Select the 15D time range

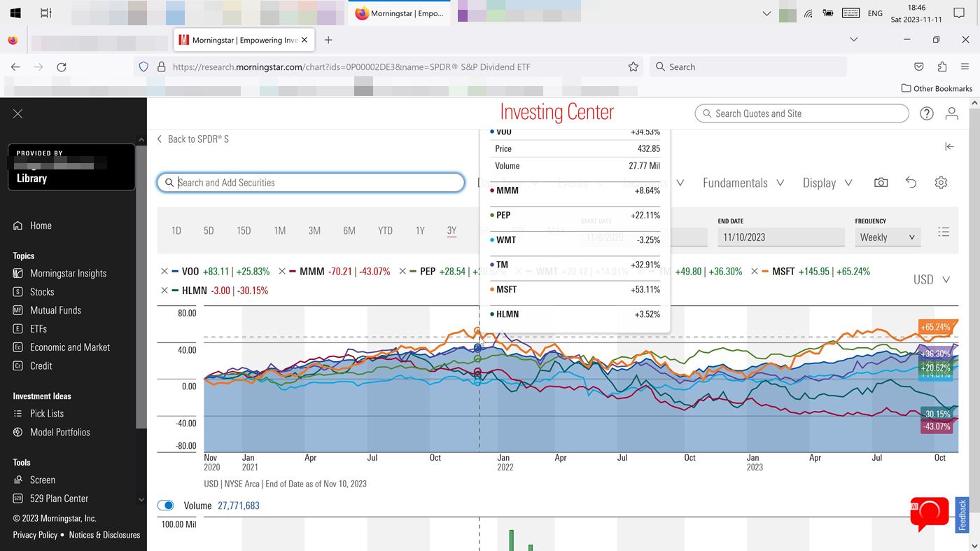click(x=244, y=230)
